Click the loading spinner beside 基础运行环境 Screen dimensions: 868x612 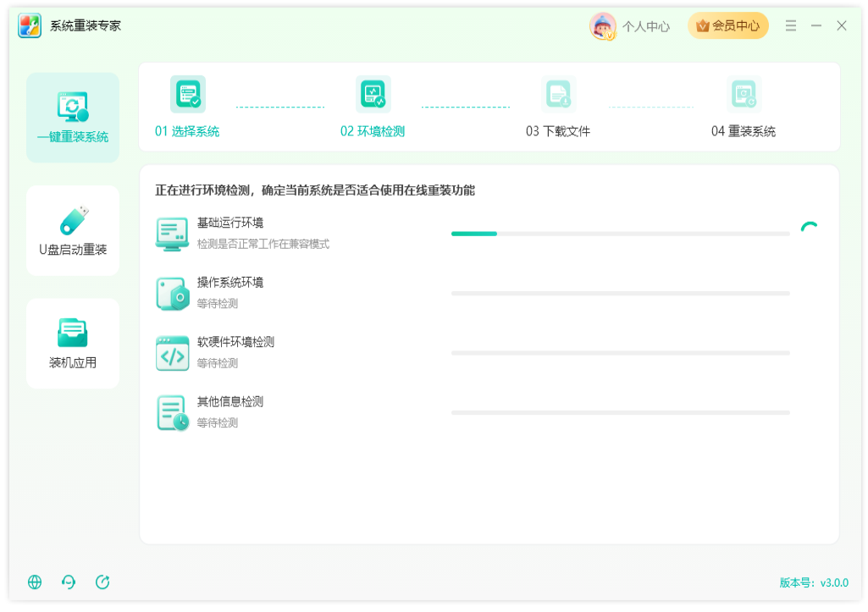coord(810,228)
